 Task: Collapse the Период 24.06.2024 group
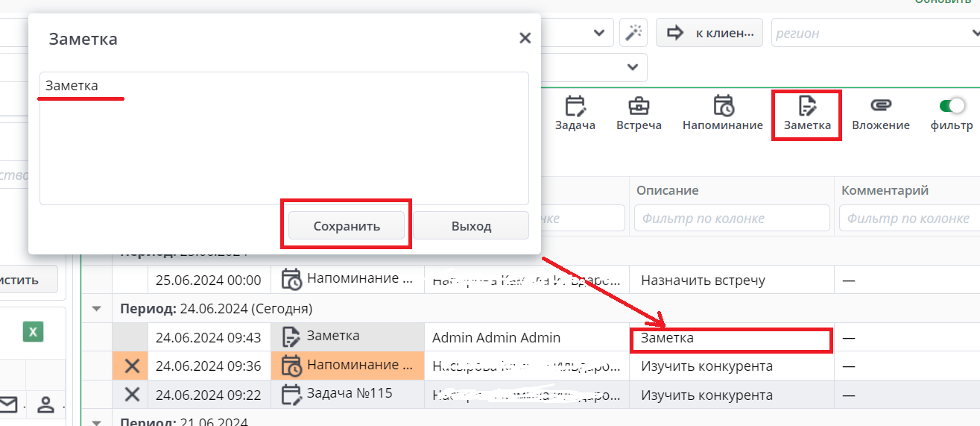coord(96,308)
